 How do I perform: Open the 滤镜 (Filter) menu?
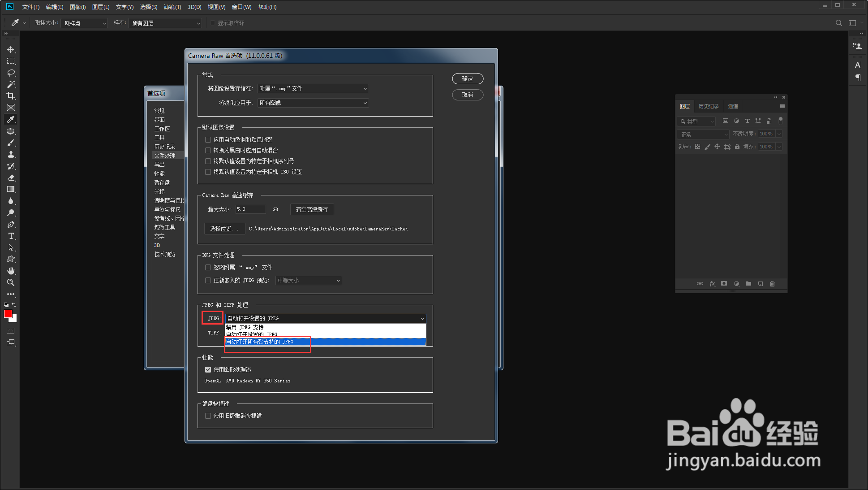click(x=172, y=7)
